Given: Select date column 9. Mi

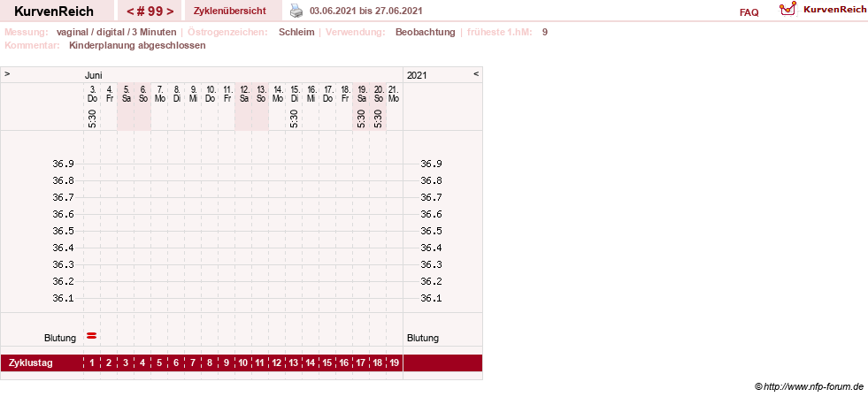Looking at the screenshot, I should 193,94.
